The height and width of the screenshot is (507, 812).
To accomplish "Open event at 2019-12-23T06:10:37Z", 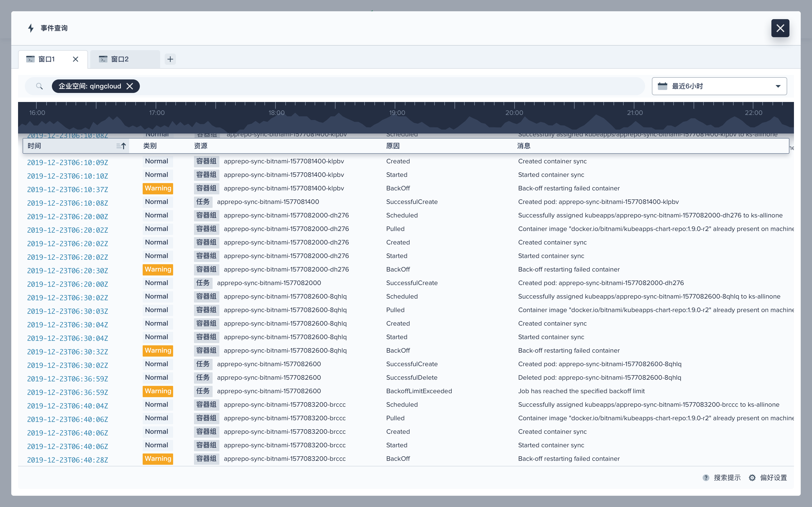I will pos(67,190).
